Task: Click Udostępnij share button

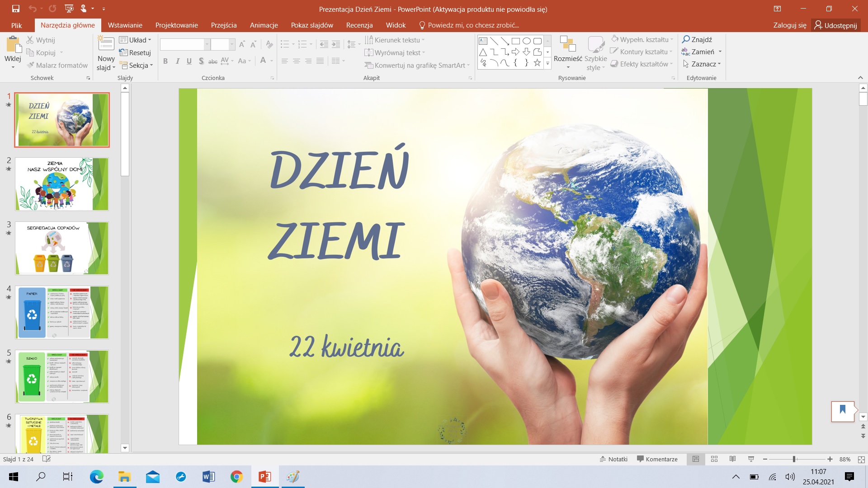Action: coord(835,25)
